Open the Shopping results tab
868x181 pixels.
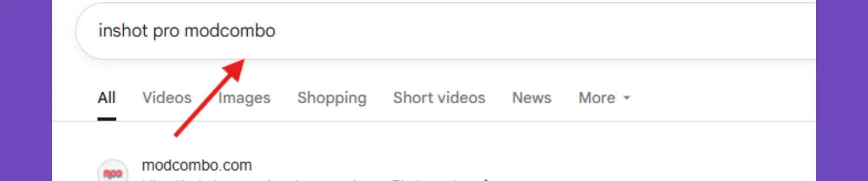(332, 98)
